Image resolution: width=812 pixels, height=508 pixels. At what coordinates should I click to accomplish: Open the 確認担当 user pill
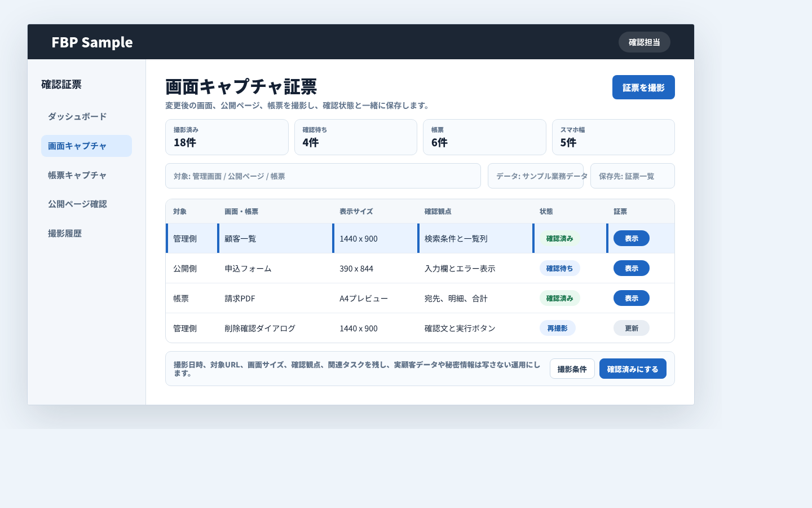(645, 42)
